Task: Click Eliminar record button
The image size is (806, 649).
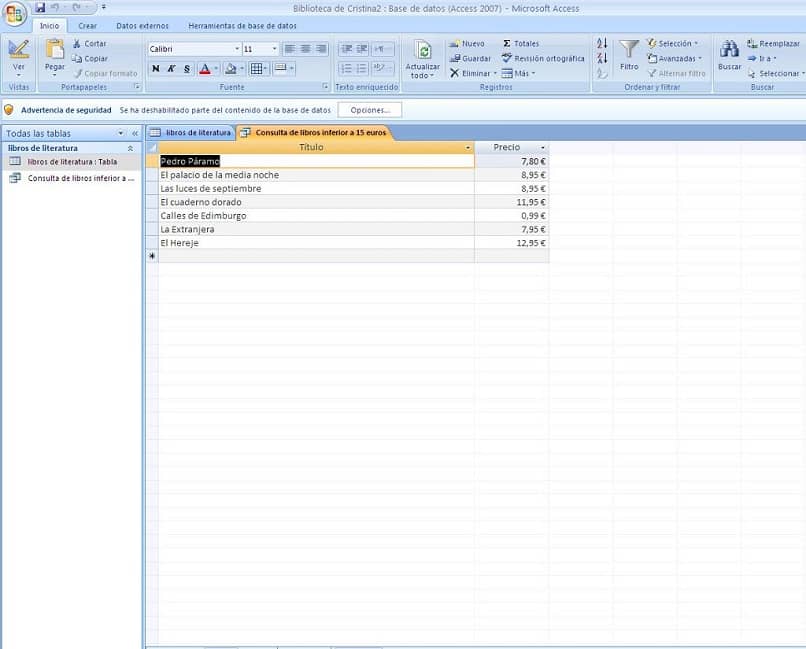Action: 470,73
